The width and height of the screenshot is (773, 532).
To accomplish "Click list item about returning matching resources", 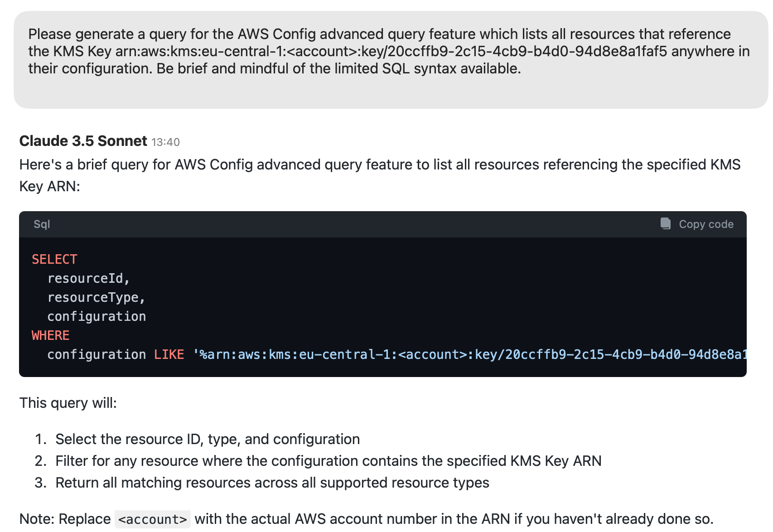I will coord(272,483).
